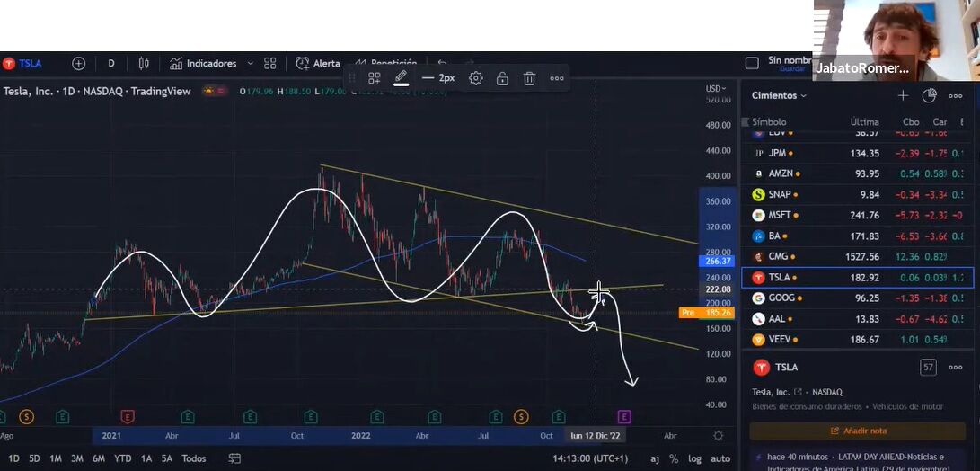Open the USD currency dropdown
Image resolution: width=980 pixels, height=471 pixels.
coord(716,88)
